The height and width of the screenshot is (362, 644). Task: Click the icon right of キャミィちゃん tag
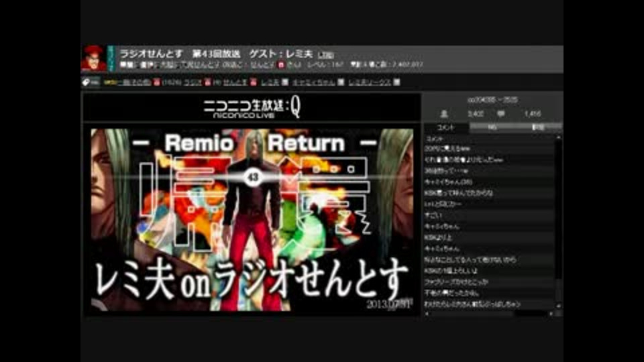[341, 82]
